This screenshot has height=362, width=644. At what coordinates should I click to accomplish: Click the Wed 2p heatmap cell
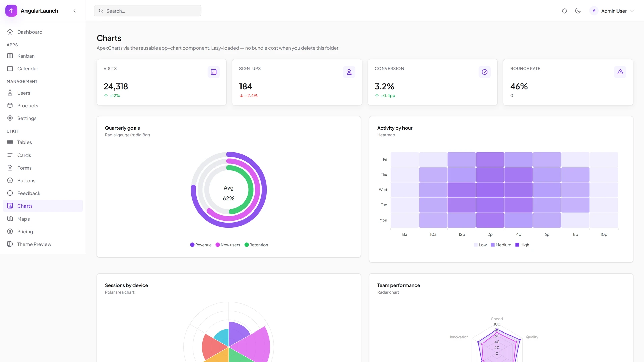tap(490, 190)
